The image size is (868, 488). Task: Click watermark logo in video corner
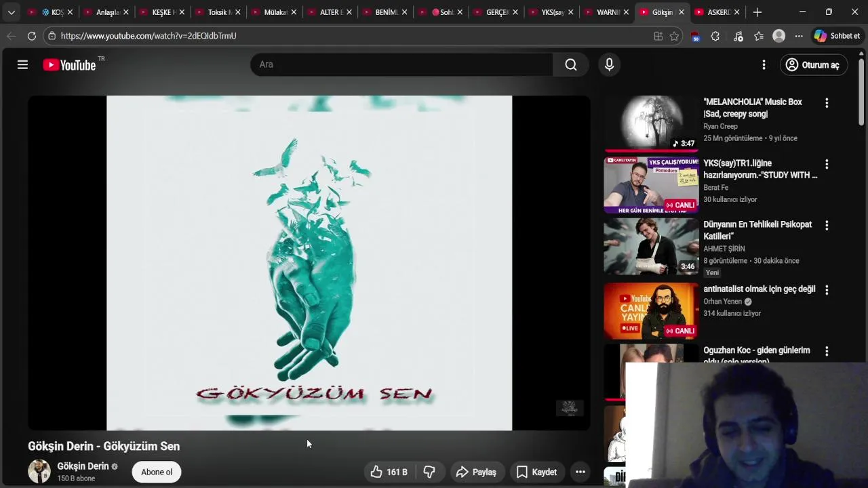570,407
